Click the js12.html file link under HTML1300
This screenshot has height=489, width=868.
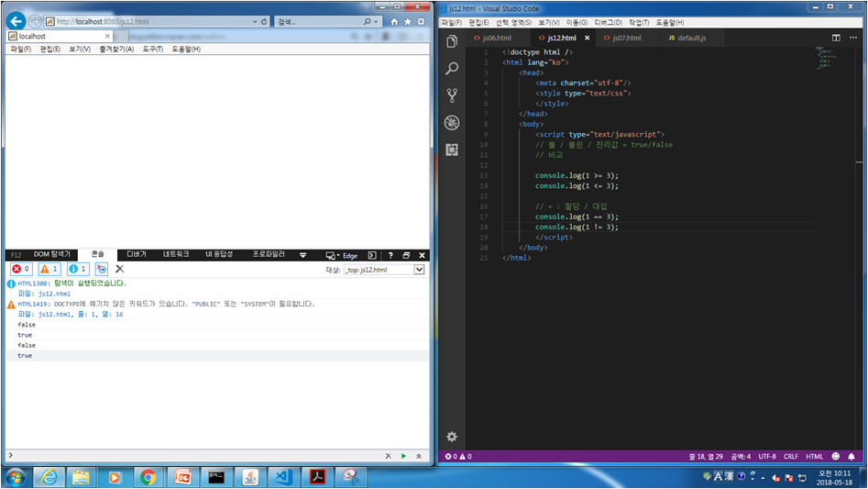pos(54,294)
